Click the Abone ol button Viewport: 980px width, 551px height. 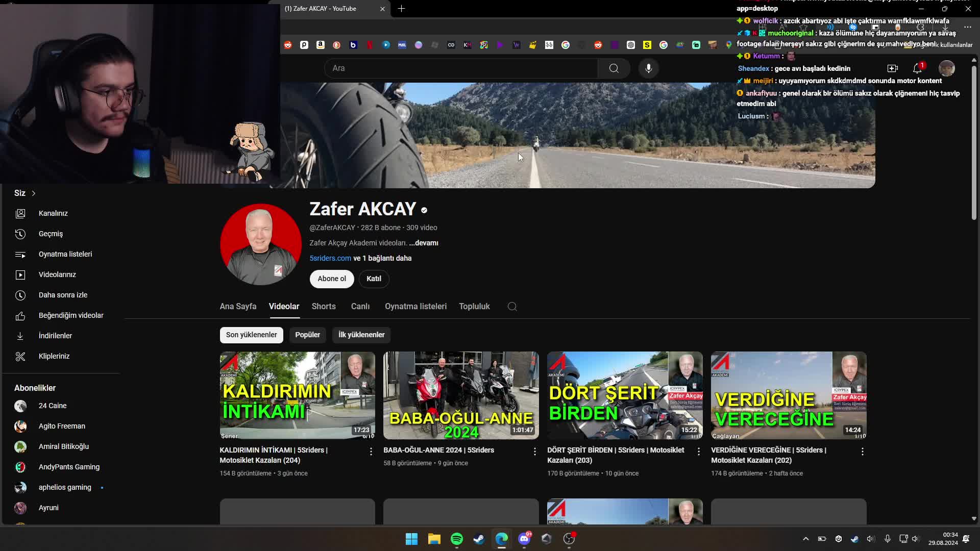[332, 279]
